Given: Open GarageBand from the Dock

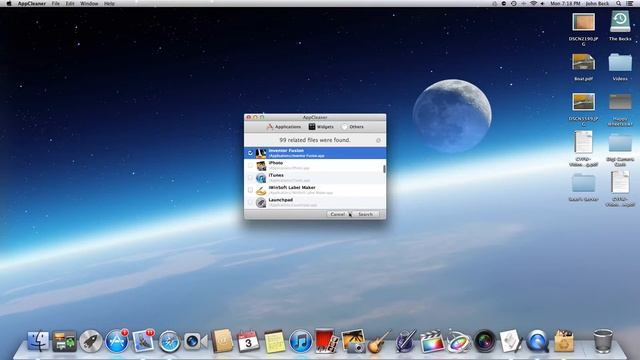Looking at the screenshot, I should (379, 341).
